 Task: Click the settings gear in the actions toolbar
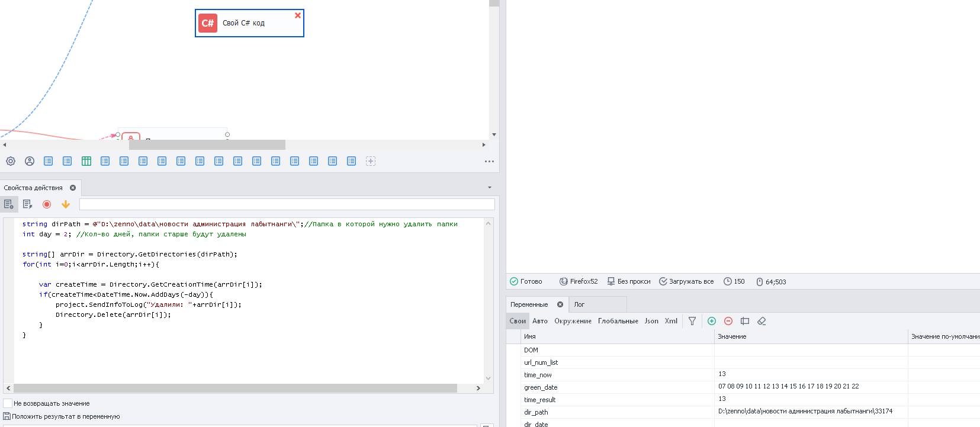11,161
